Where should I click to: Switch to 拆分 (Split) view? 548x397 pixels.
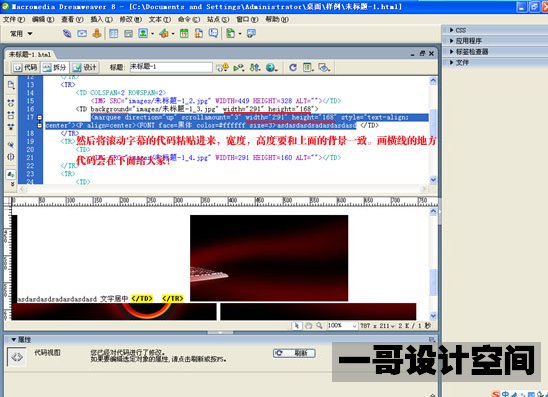[55, 67]
